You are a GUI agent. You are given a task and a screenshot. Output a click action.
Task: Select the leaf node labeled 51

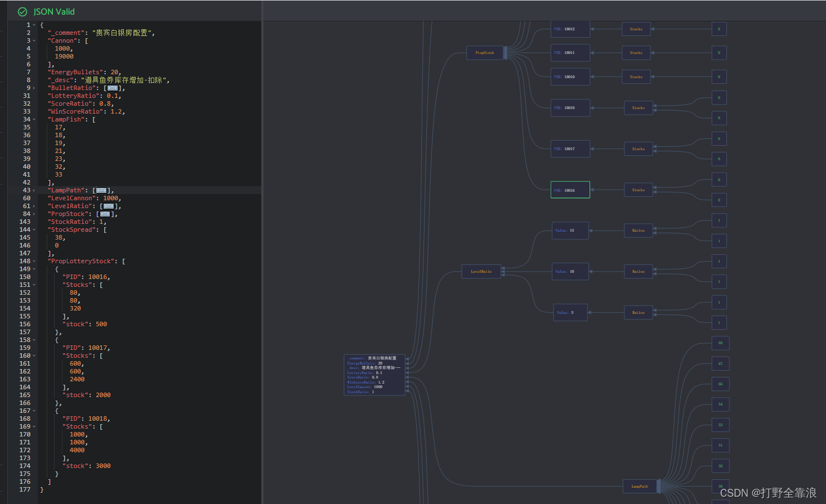click(x=720, y=445)
